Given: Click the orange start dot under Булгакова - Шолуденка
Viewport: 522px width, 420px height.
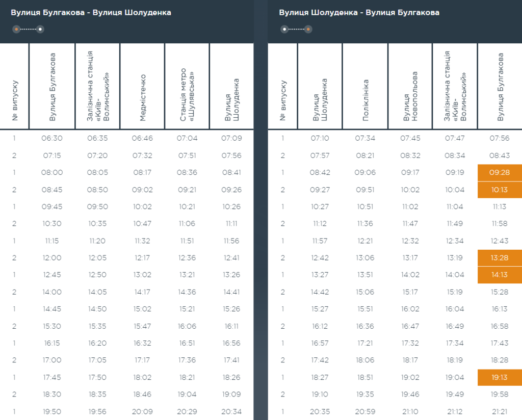Looking at the screenshot, I should [x=17, y=29].
